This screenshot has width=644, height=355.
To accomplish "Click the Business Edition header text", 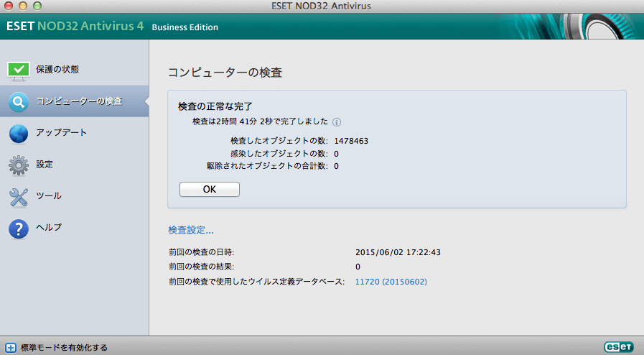I will (x=185, y=27).
